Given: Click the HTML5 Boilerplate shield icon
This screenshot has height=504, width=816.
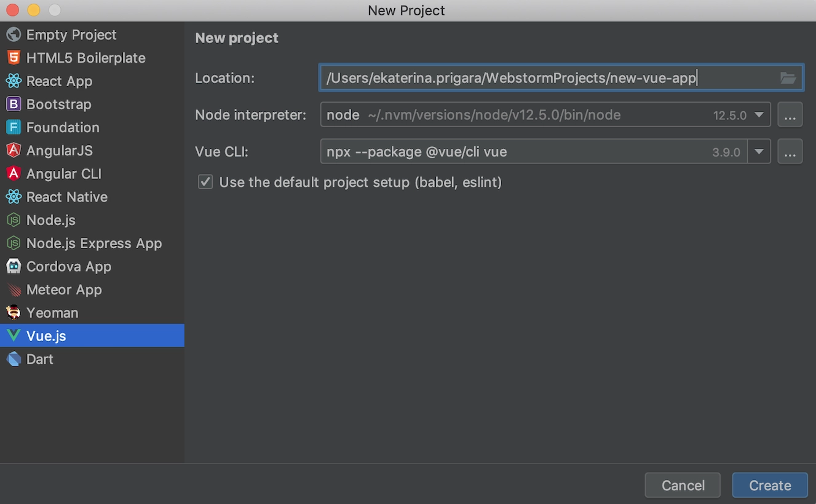Looking at the screenshot, I should tap(13, 58).
